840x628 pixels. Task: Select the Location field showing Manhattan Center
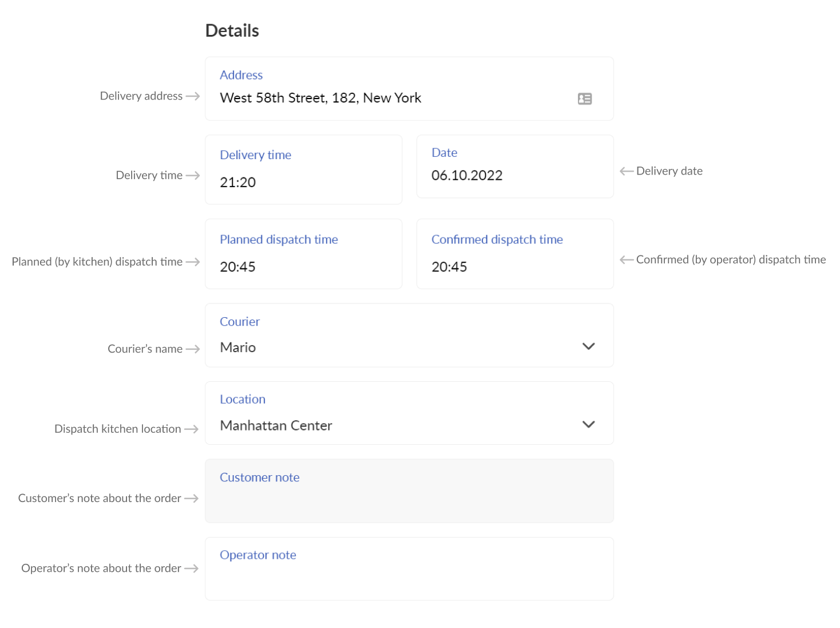click(x=409, y=413)
